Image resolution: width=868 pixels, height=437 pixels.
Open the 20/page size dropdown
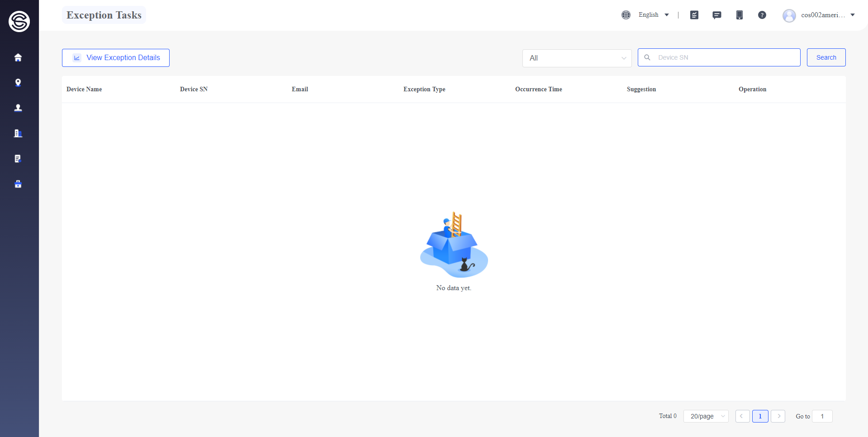pyautogui.click(x=706, y=416)
